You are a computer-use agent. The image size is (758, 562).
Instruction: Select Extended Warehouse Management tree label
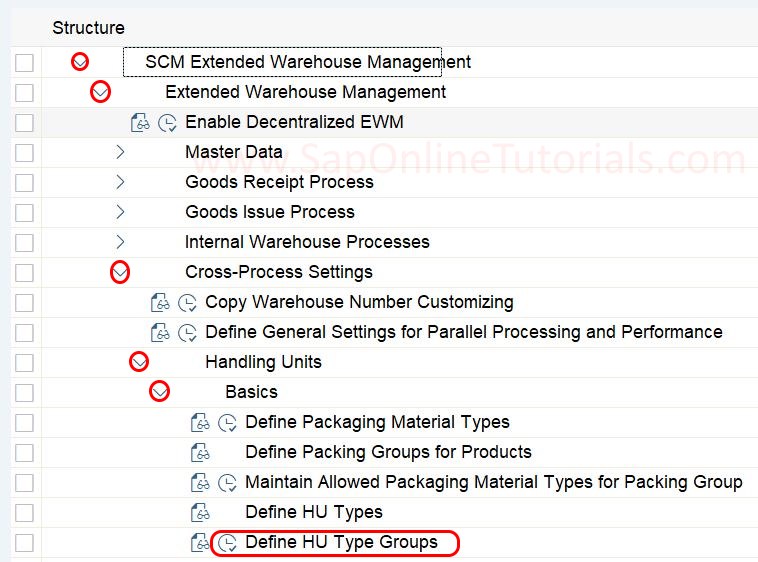(306, 92)
